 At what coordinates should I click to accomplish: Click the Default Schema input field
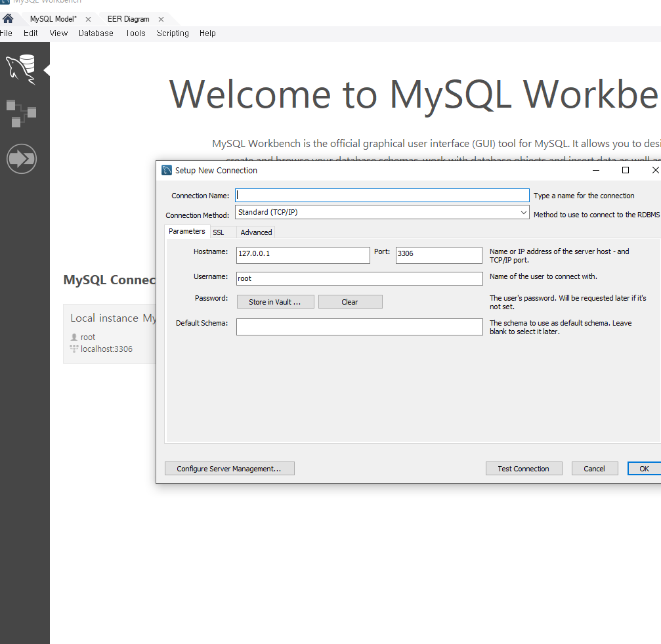tap(359, 327)
